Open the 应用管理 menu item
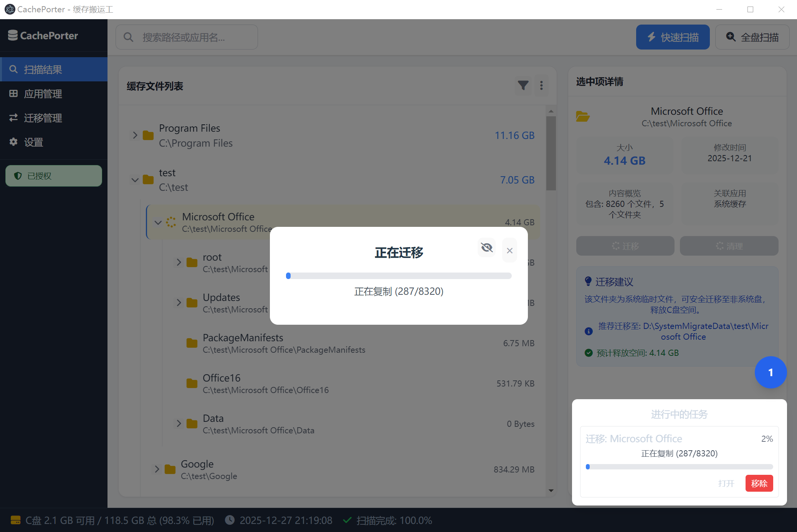This screenshot has height=532, width=797. (43, 94)
